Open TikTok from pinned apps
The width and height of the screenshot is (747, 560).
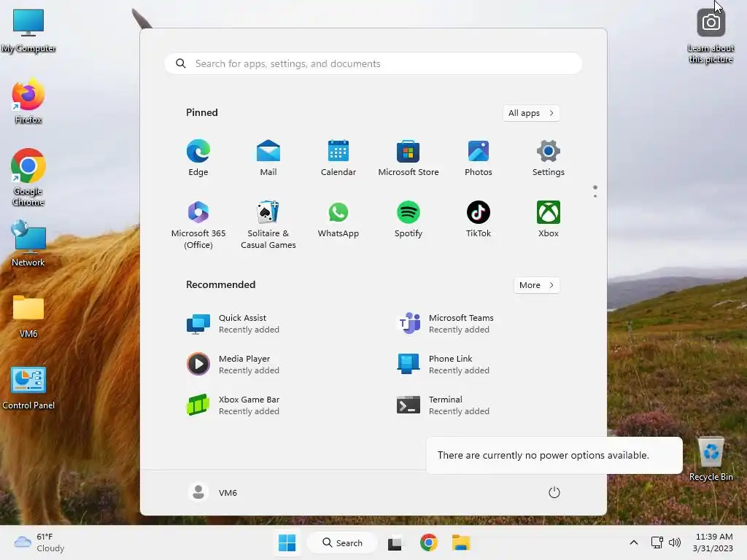pos(479,219)
